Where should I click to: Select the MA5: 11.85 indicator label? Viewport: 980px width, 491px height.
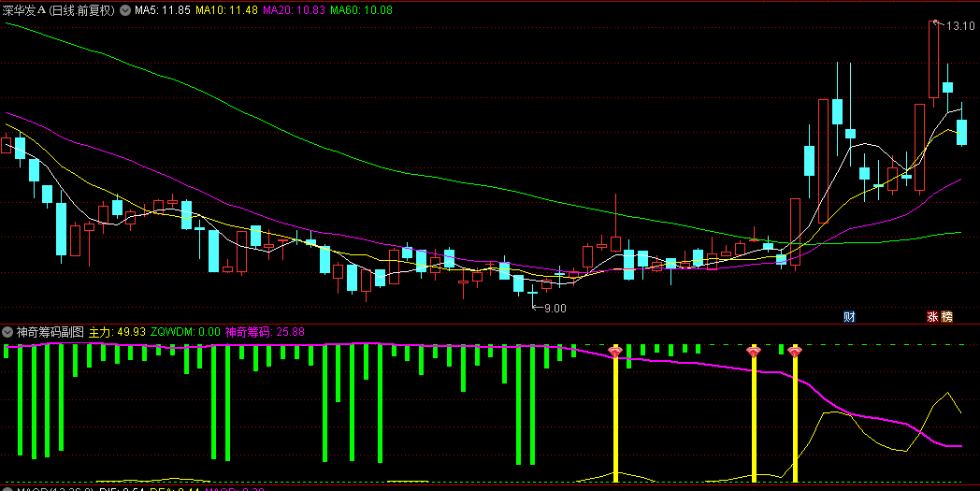pos(163,10)
